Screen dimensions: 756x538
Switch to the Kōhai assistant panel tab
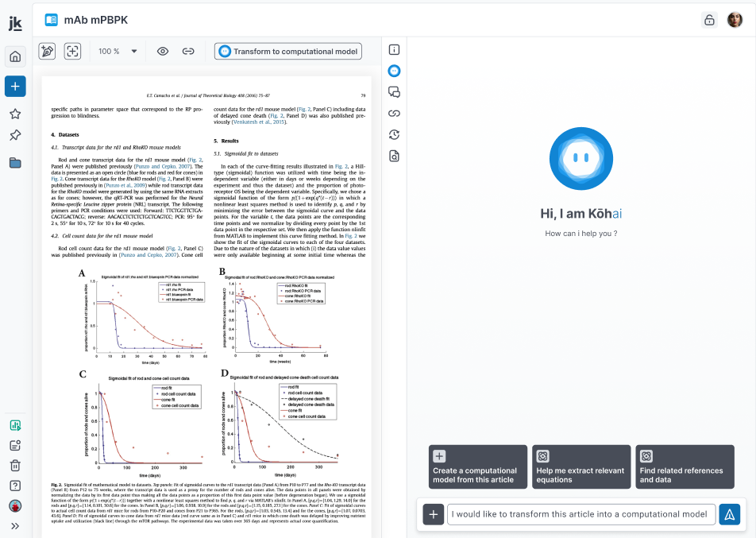pos(394,71)
